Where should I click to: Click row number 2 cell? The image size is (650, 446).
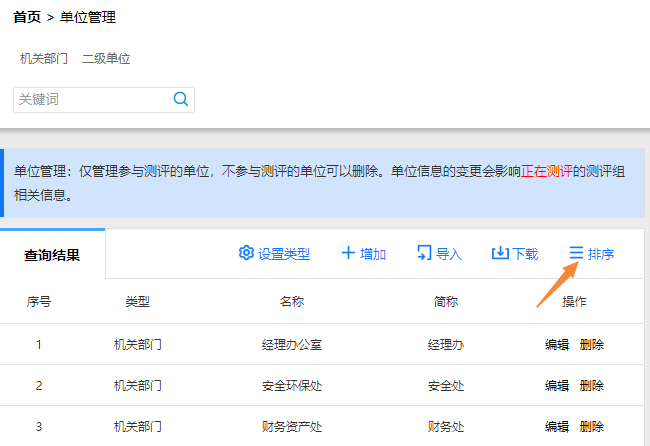click(39, 385)
